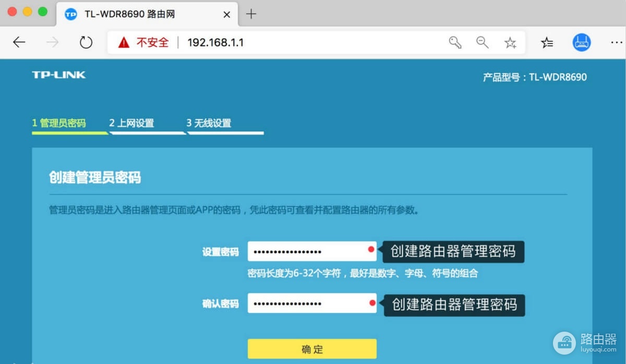The width and height of the screenshot is (626, 364).
Task: Click the 确认密码 password field
Action: pos(312,303)
